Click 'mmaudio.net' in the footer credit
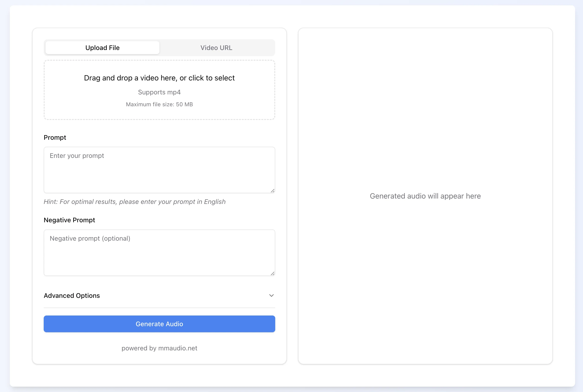 pyautogui.click(x=178, y=348)
